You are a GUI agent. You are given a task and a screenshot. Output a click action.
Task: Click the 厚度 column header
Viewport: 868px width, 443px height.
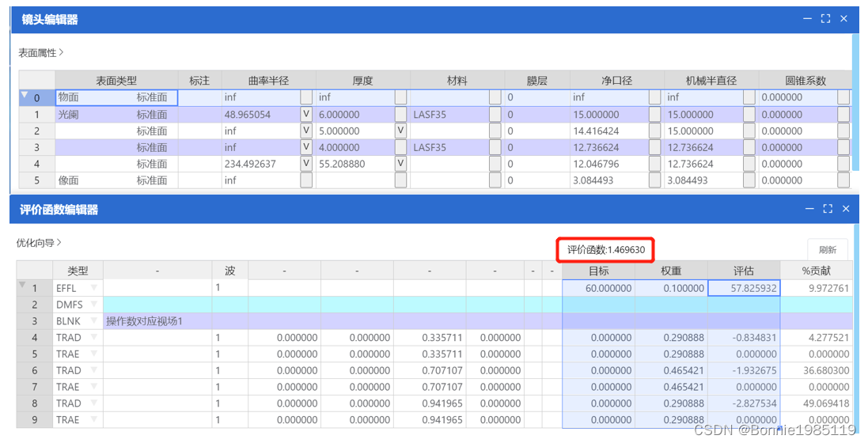pos(362,81)
